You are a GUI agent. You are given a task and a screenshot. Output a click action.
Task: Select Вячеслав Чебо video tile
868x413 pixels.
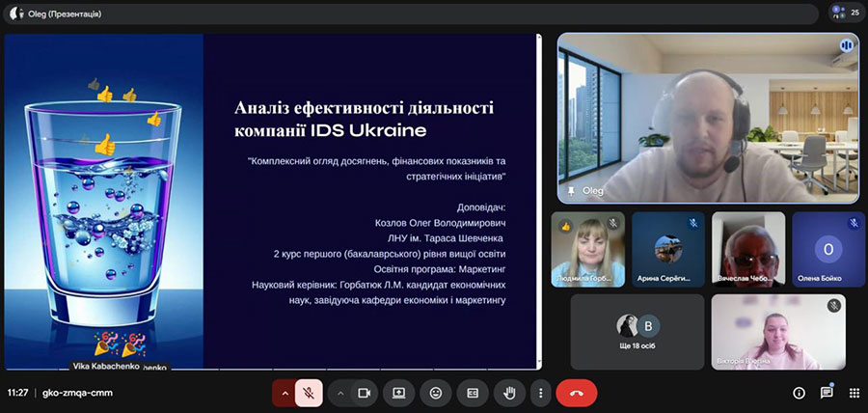tap(748, 249)
